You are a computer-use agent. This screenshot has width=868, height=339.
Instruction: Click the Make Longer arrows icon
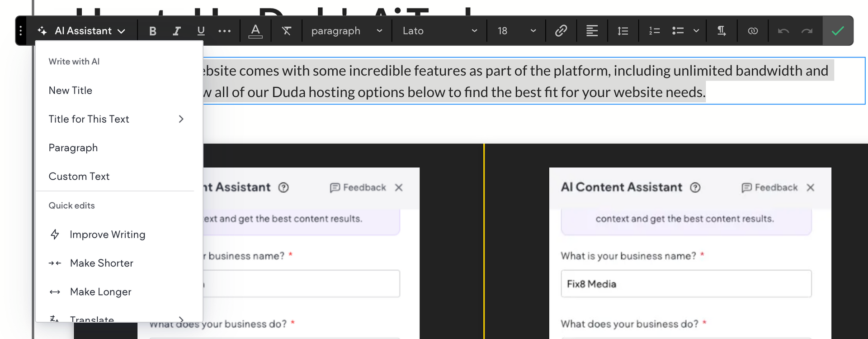click(x=55, y=292)
